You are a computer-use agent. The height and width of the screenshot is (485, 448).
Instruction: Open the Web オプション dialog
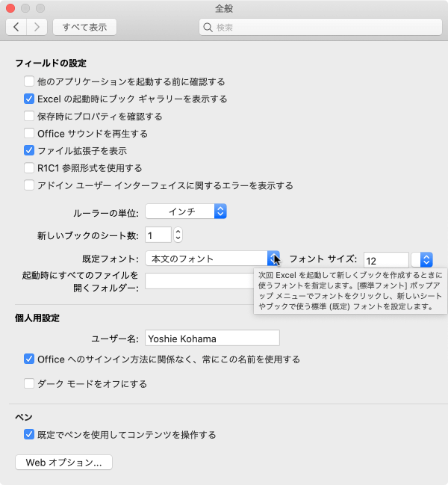(63, 463)
